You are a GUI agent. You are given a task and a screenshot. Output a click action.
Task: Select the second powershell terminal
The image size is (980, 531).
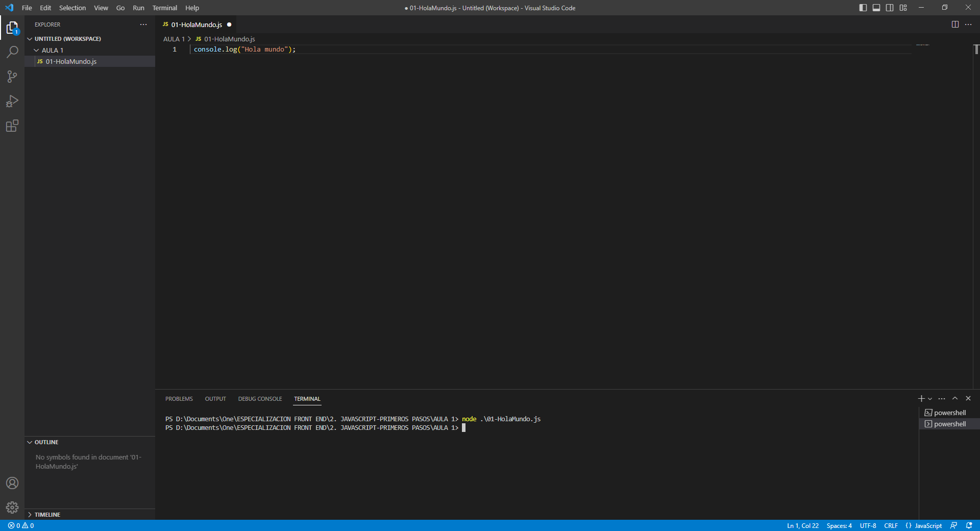click(x=949, y=424)
